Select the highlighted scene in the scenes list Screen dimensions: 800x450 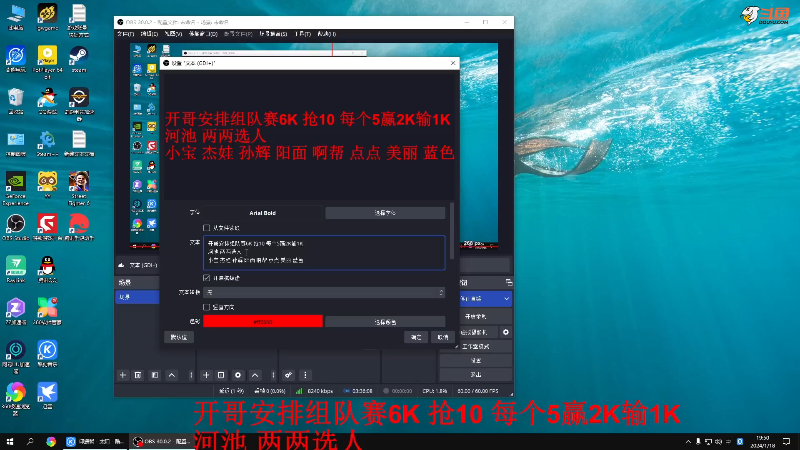click(x=137, y=297)
